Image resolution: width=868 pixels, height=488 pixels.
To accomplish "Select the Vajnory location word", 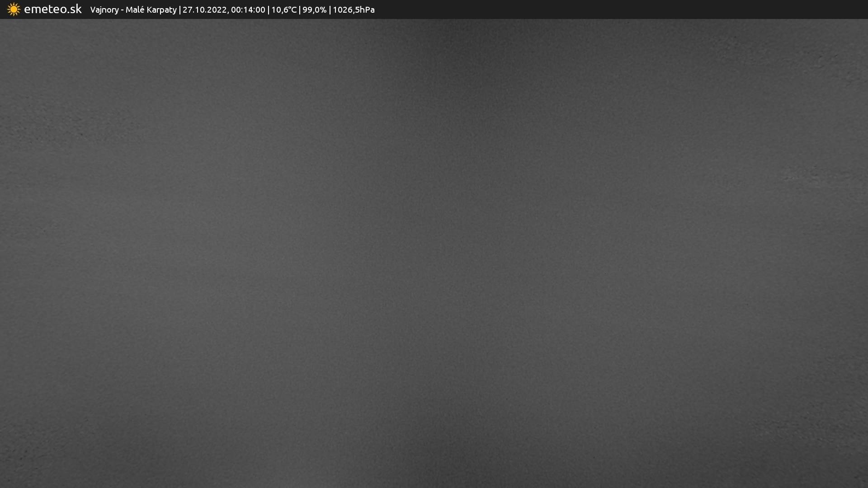I will coord(104,10).
